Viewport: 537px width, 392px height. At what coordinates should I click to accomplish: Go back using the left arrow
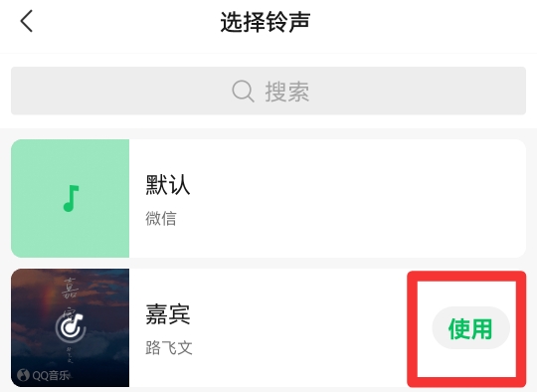coord(27,21)
